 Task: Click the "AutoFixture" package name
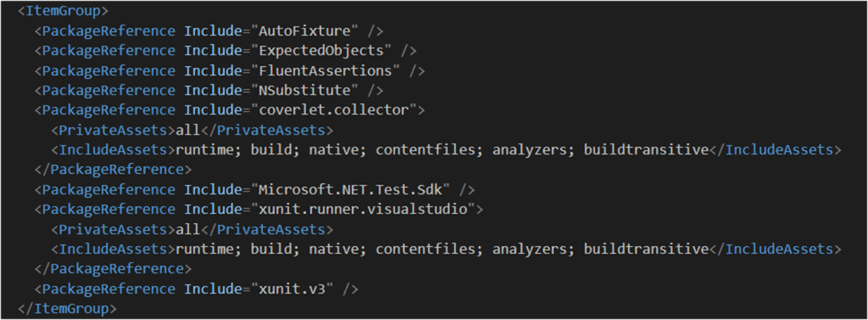(305, 31)
